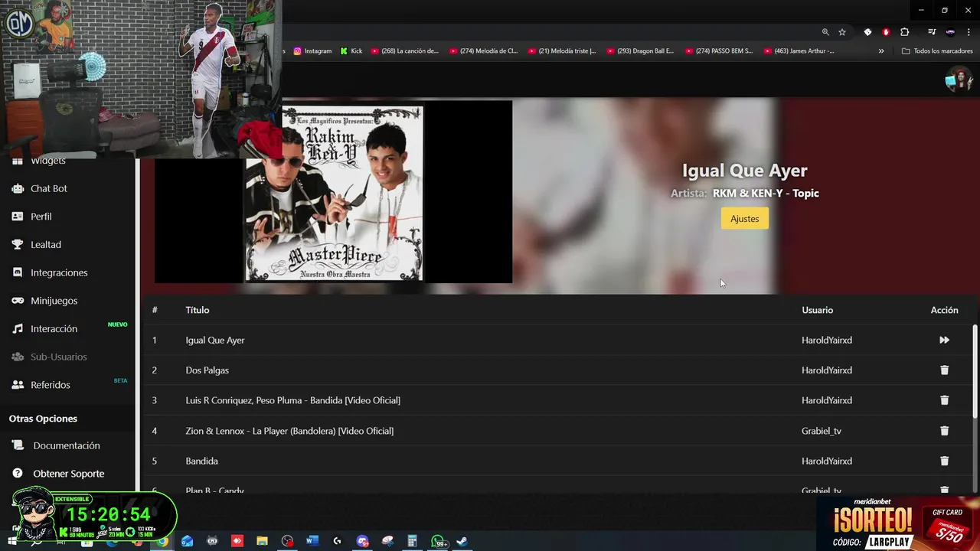Open Steam from the taskbar
Image resolution: width=980 pixels, height=551 pixels.
462,541
